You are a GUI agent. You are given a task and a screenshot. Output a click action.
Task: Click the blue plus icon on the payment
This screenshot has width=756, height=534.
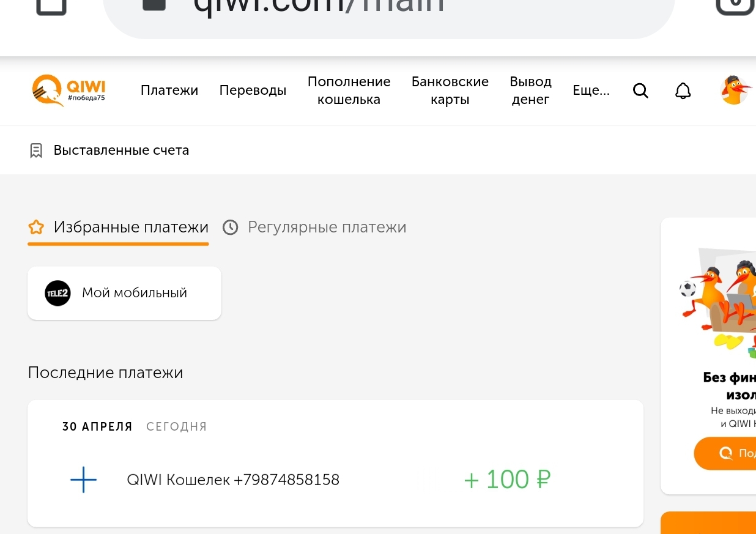[84, 480]
